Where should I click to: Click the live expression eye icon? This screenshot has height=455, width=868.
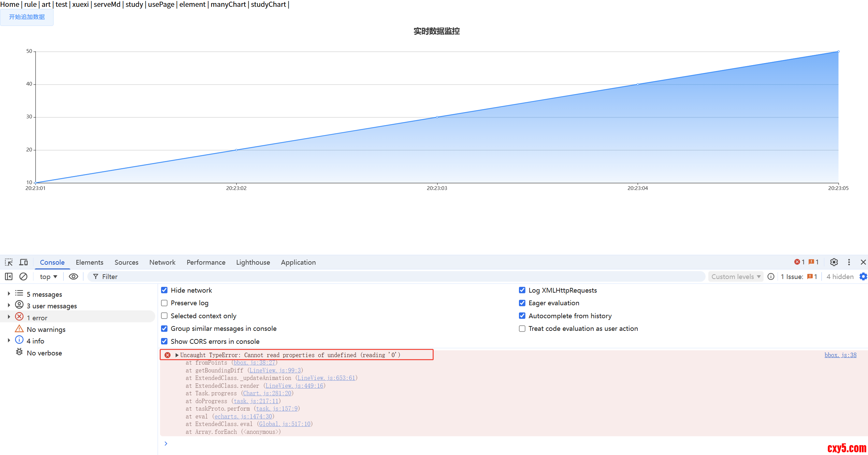click(x=73, y=276)
